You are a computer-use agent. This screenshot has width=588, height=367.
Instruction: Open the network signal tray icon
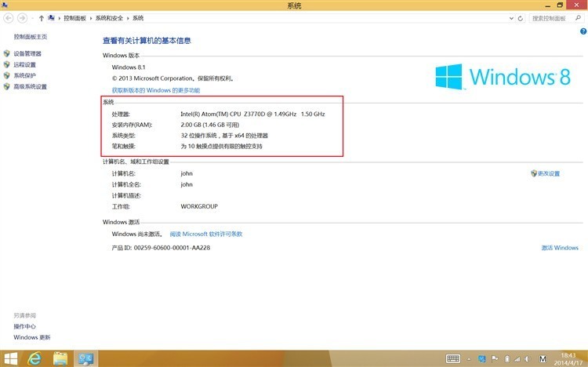(x=517, y=359)
